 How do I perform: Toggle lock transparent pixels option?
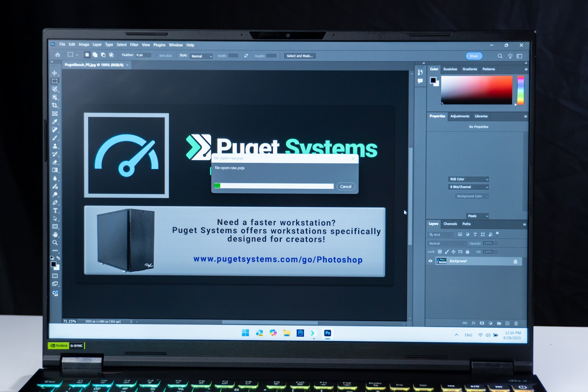[x=440, y=252]
